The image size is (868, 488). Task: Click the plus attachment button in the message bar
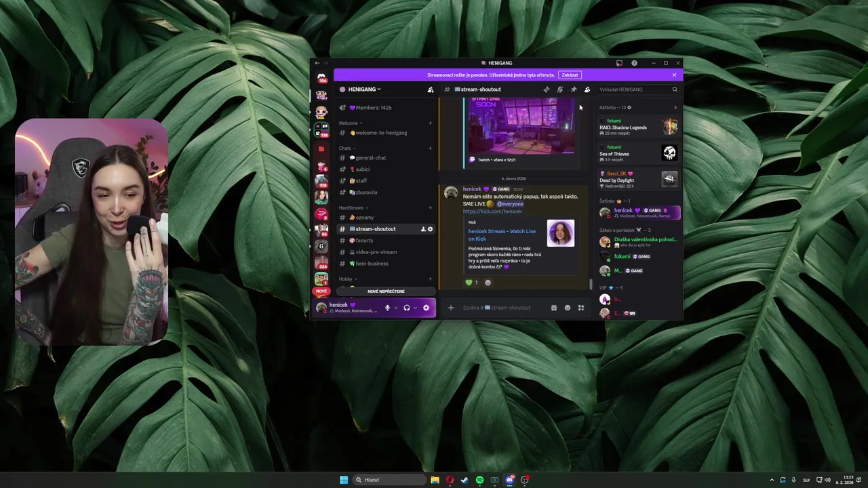click(450, 308)
